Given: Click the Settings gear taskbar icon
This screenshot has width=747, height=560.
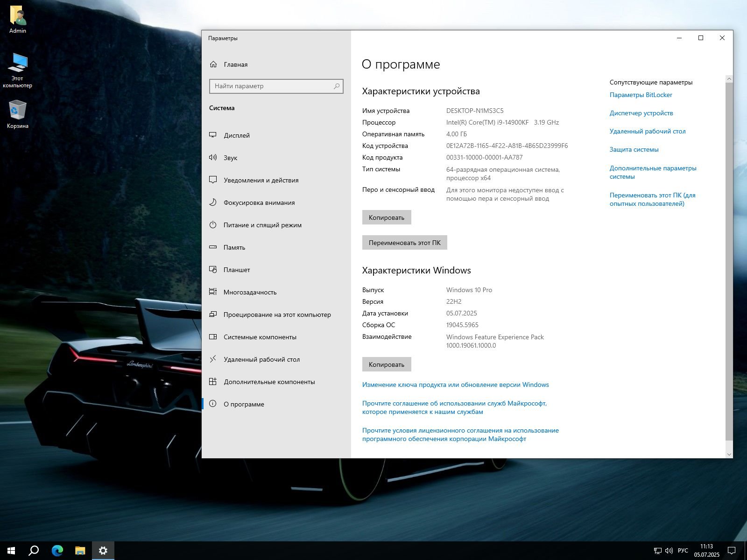Looking at the screenshot, I should click(x=103, y=551).
